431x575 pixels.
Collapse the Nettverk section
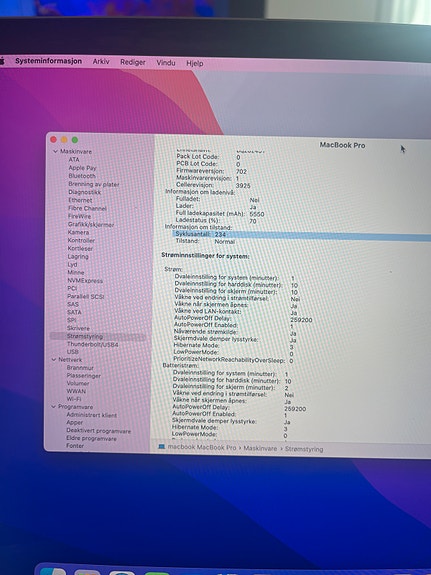(x=54, y=360)
